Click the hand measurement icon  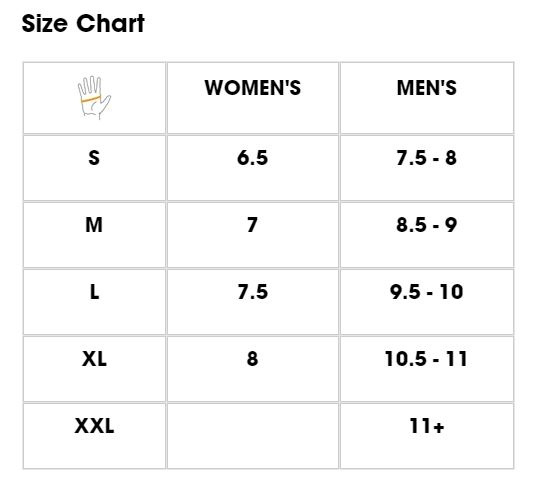(x=94, y=98)
